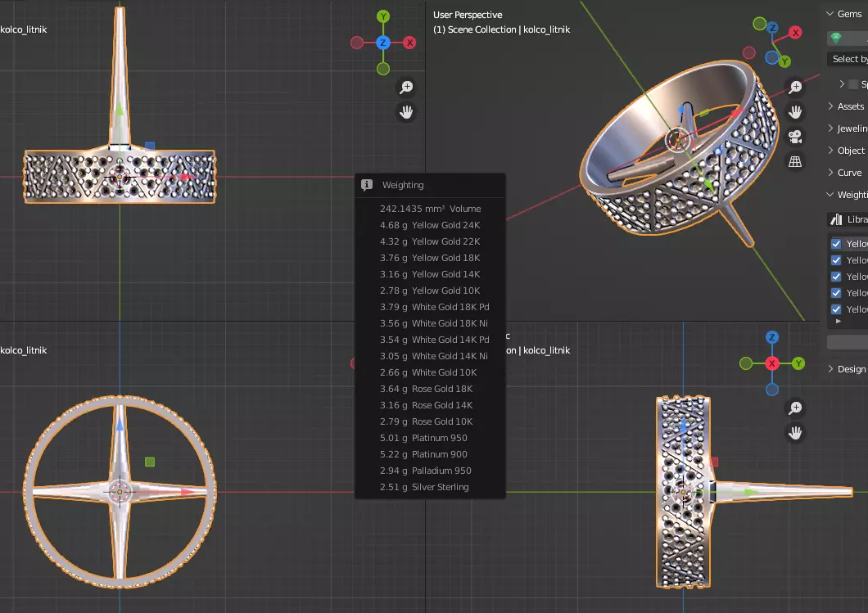The width and height of the screenshot is (868, 613).
Task: Click blue Z axis on bottom-right viewport gizmo
Action: (x=772, y=337)
